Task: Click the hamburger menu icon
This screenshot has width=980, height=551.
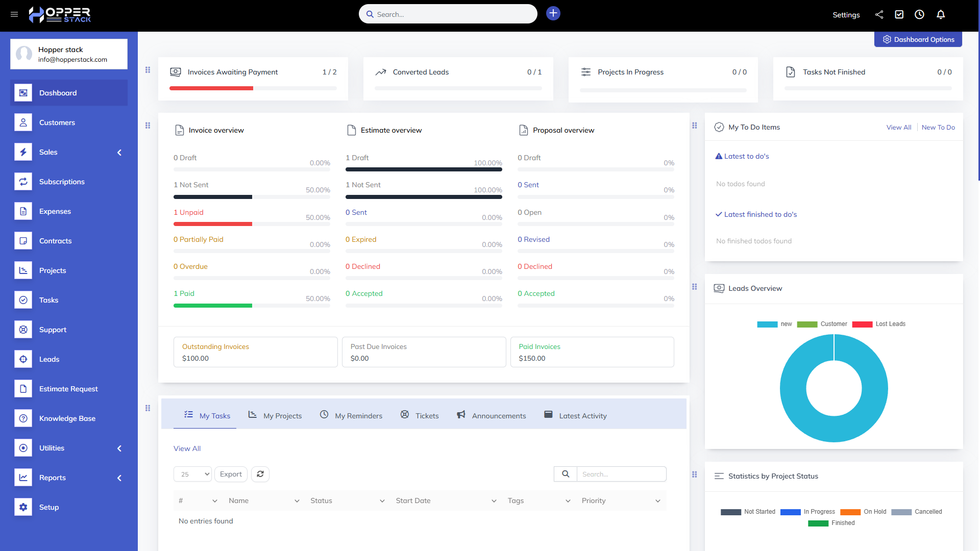Action: pyautogui.click(x=14, y=14)
